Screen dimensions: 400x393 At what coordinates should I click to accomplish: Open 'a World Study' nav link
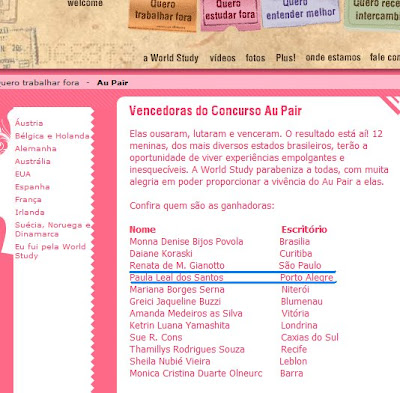pyautogui.click(x=171, y=58)
